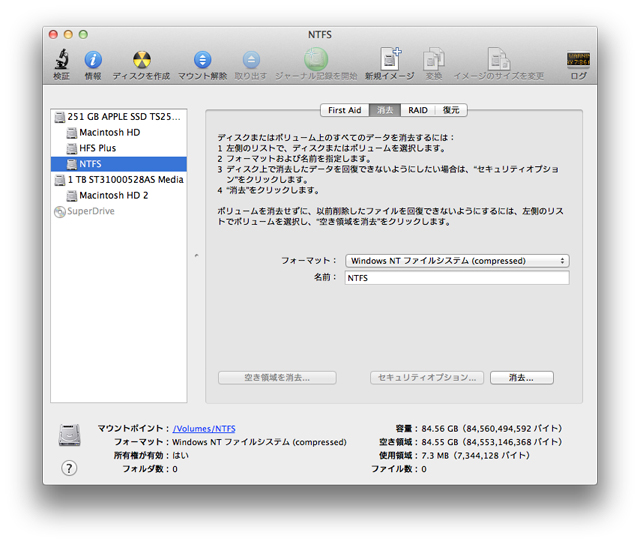Click the Unmount (マウント解除) toolbar icon
Image resolution: width=640 pixels, height=544 pixels.
tap(202, 60)
